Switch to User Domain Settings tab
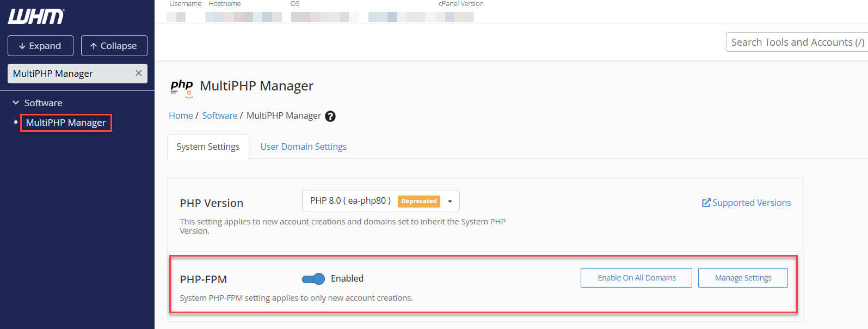The image size is (868, 329). [304, 147]
